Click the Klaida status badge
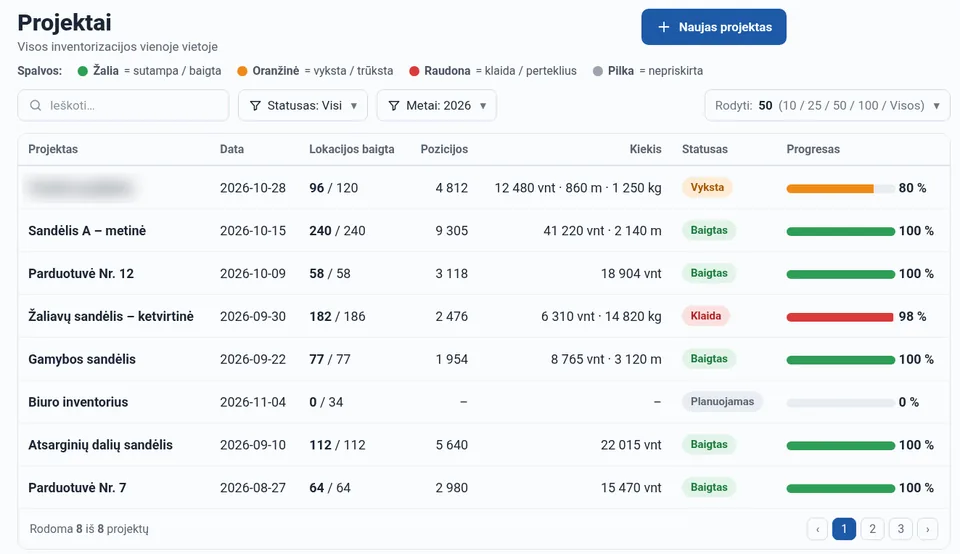Viewport: 960px width, 554px height. click(x=706, y=316)
